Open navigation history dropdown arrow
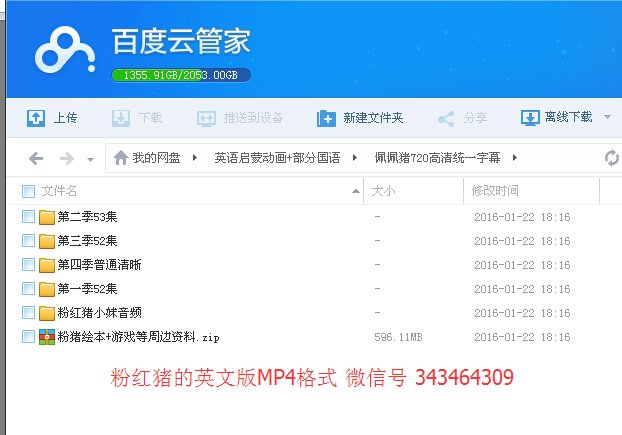The height and width of the screenshot is (435, 622). click(x=90, y=160)
